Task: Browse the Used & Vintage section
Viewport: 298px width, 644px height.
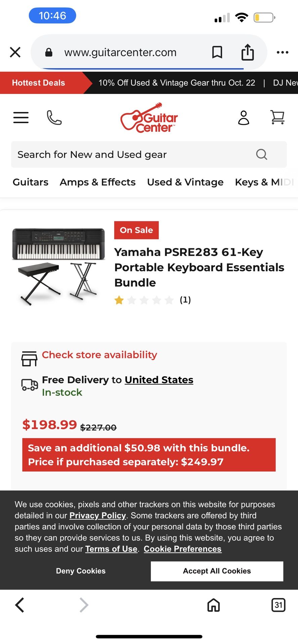Action: 185,182
